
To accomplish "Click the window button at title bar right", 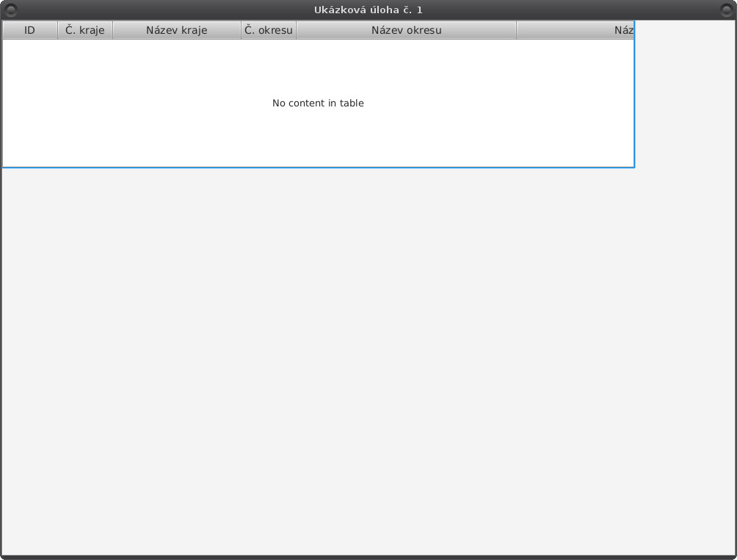I will pos(726,10).
